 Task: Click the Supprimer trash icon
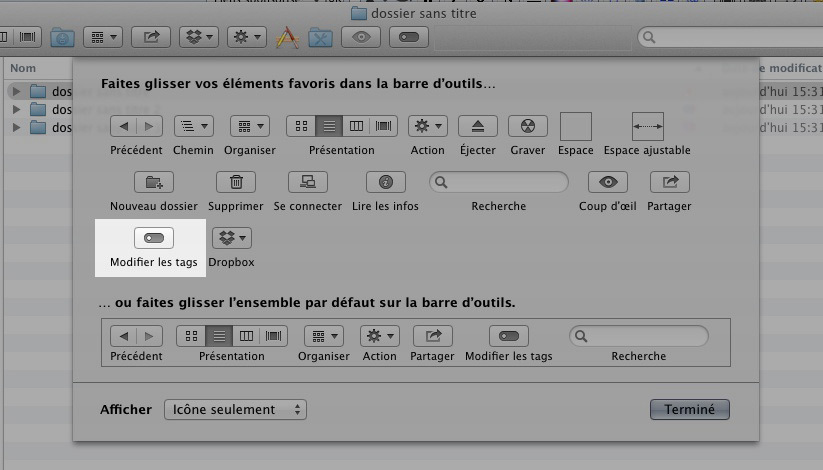pyautogui.click(x=236, y=182)
